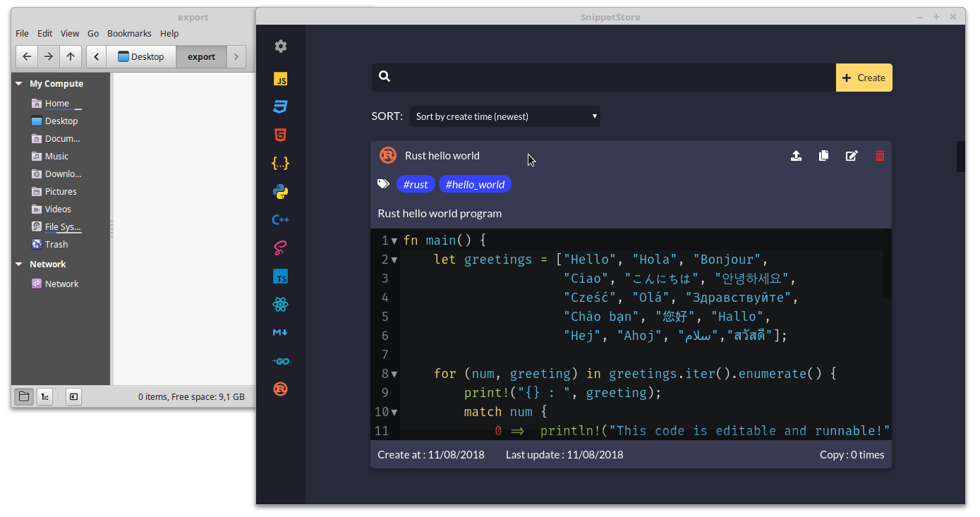
Task: Click the "Copy : 0 times" text
Action: click(852, 455)
